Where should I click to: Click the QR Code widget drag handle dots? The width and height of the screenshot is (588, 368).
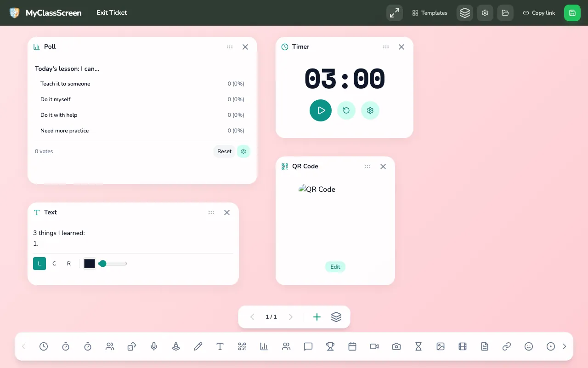click(367, 167)
